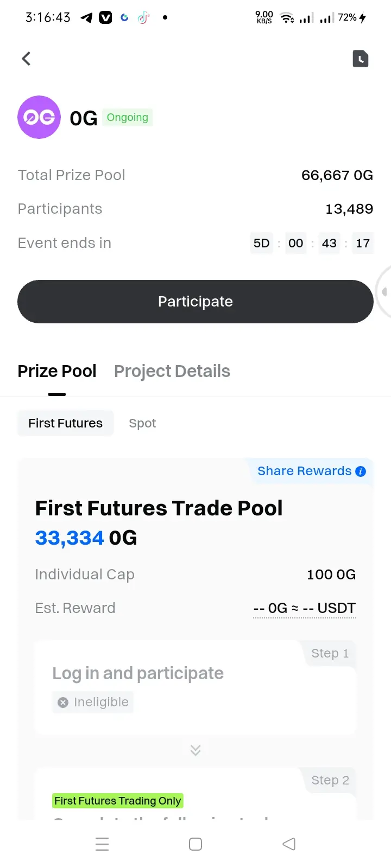Go back using the top-left arrow

point(26,59)
